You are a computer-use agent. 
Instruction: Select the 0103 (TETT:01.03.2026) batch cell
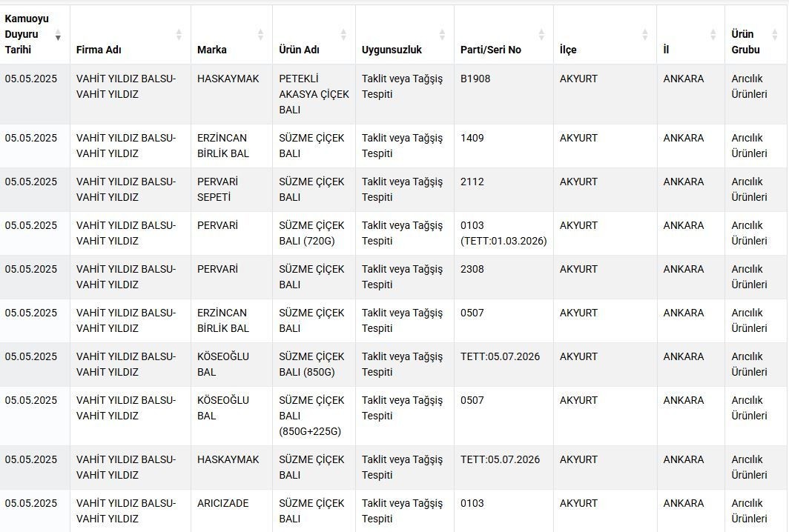click(x=504, y=233)
